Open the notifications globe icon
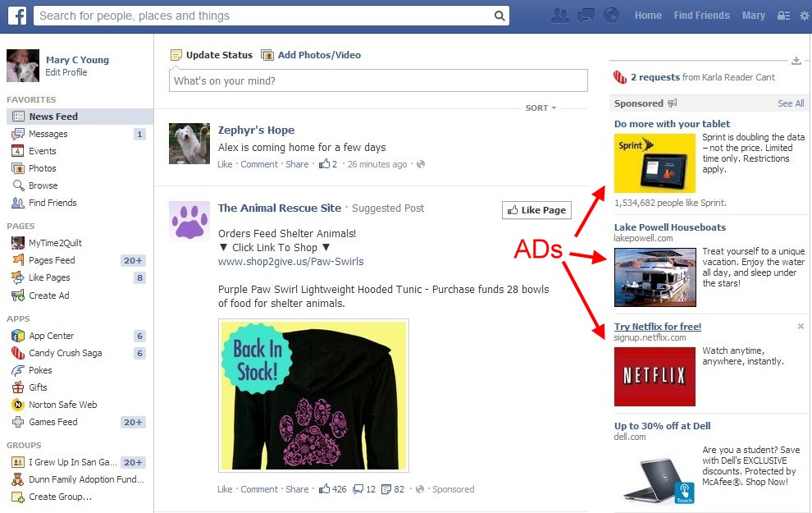 pos(611,16)
